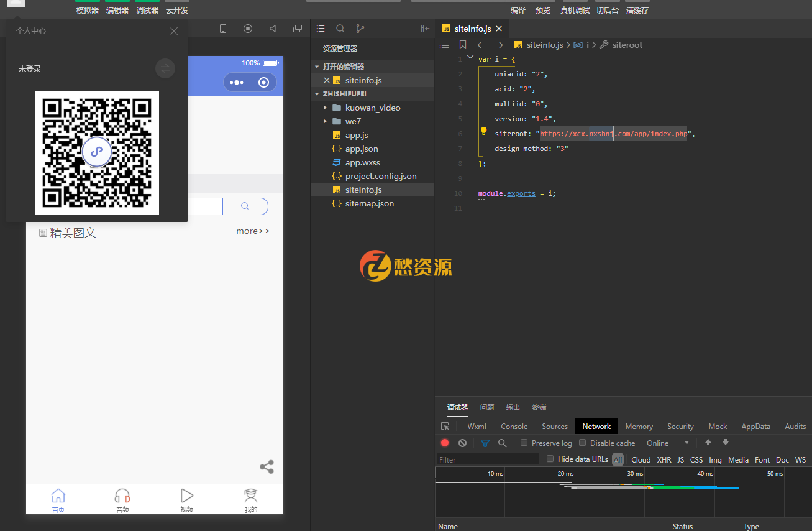This screenshot has height=531, width=812.
Task: Toggle the Disable cache checkbox
Action: (x=583, y=443)
